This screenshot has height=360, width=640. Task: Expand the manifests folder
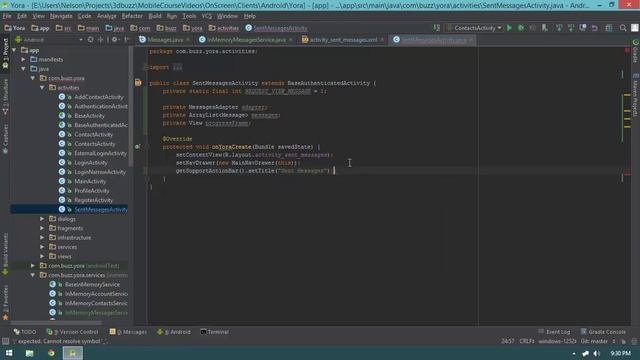tap(24, 60)
